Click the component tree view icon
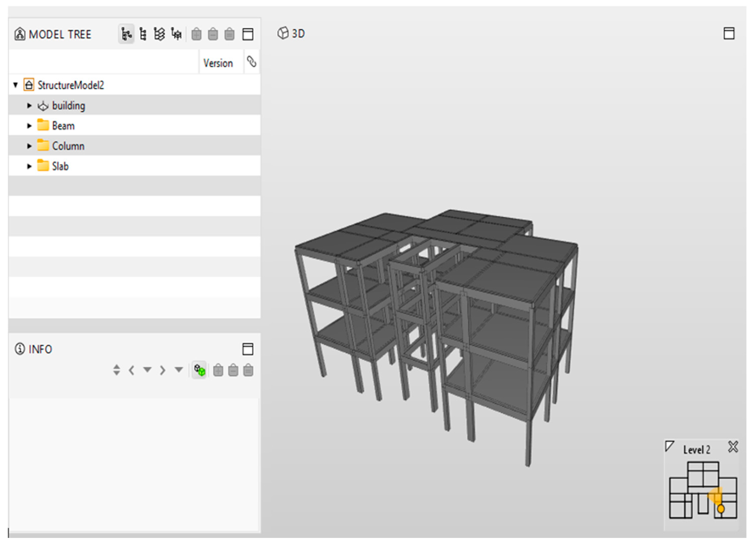This screenshot has height=545, width=756. coord(176,34)
